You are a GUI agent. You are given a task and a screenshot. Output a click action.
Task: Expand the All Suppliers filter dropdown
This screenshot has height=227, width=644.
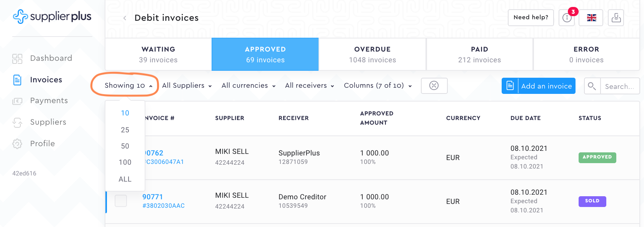(187, 86)
